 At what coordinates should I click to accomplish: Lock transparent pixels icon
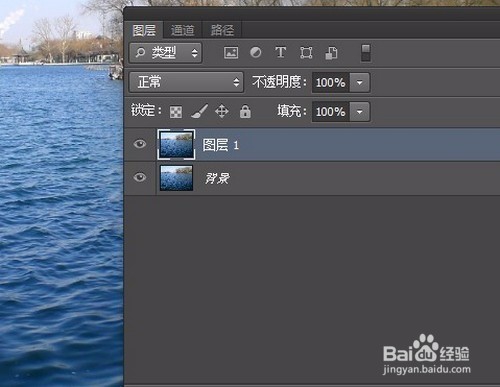[176, 112]
